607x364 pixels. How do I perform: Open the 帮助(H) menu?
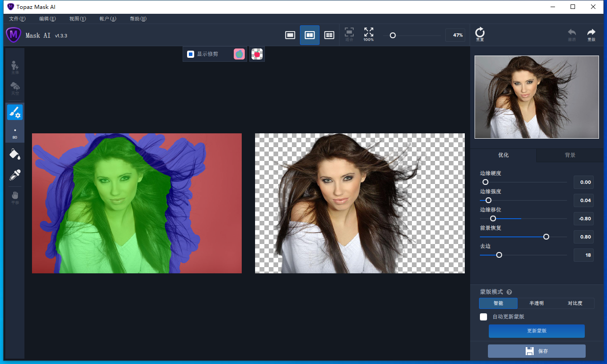coord(138,19)
